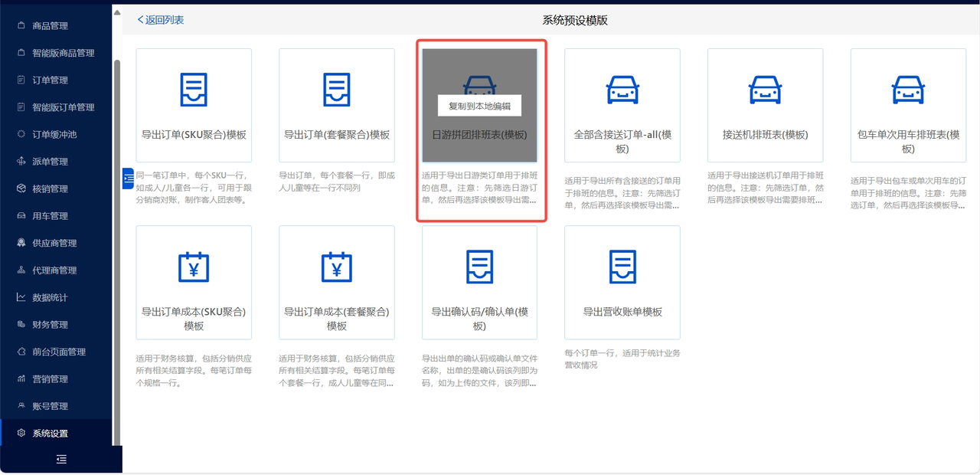Click the 复制到本地编辑 button
Image resolution: width=980 pixels, height=475 pixels.
coord(479,106)
